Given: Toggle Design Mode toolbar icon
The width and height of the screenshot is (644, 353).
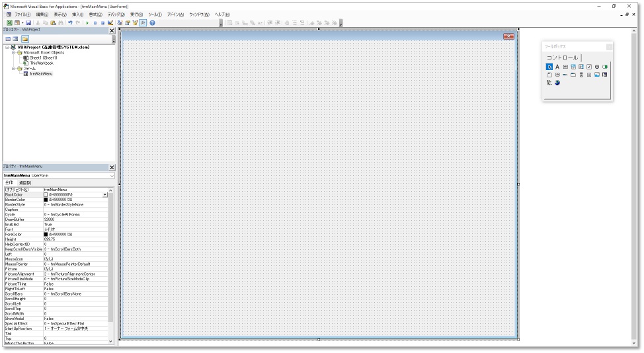Looking at the screenshot, I should (x=110, y=23).
